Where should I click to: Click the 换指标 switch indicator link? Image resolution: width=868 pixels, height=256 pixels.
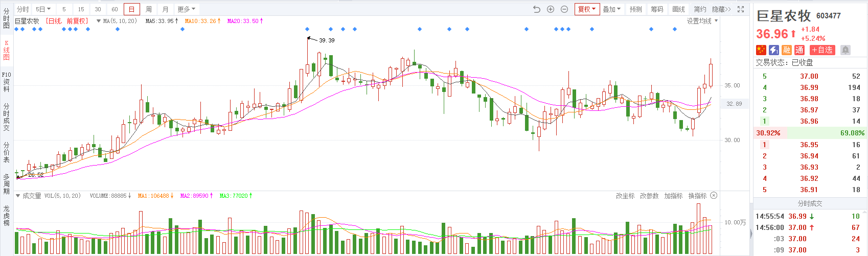coord(697,196)
